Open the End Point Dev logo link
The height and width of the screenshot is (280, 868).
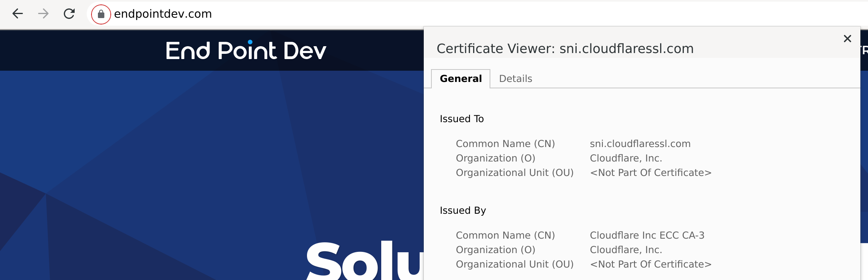(246, 51)
